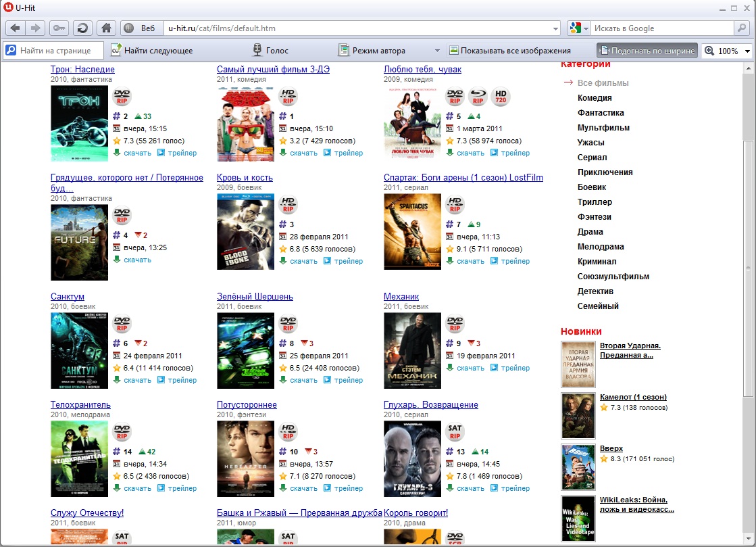The image size is (756, 547).
Task: Go to the home page icon
Action: point(106,28)
